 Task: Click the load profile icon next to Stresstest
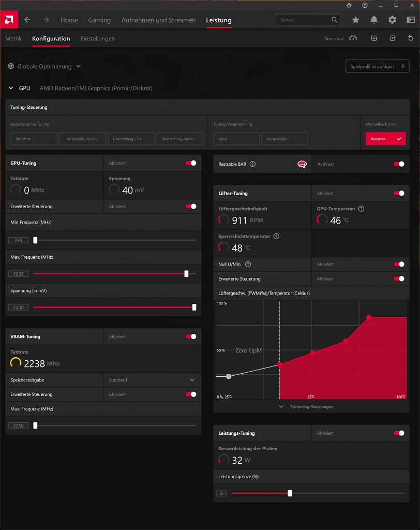(x=374, y=38)
